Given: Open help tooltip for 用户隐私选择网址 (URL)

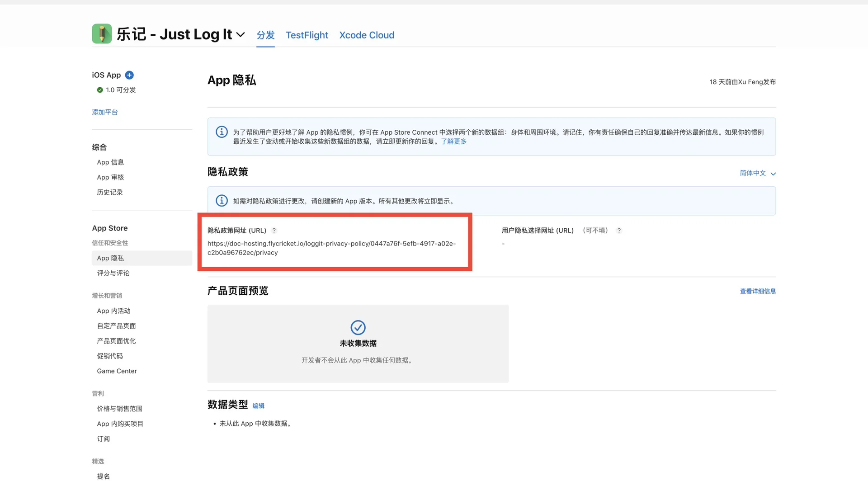Looking at the screenshot, I should [x=619, y=230].
